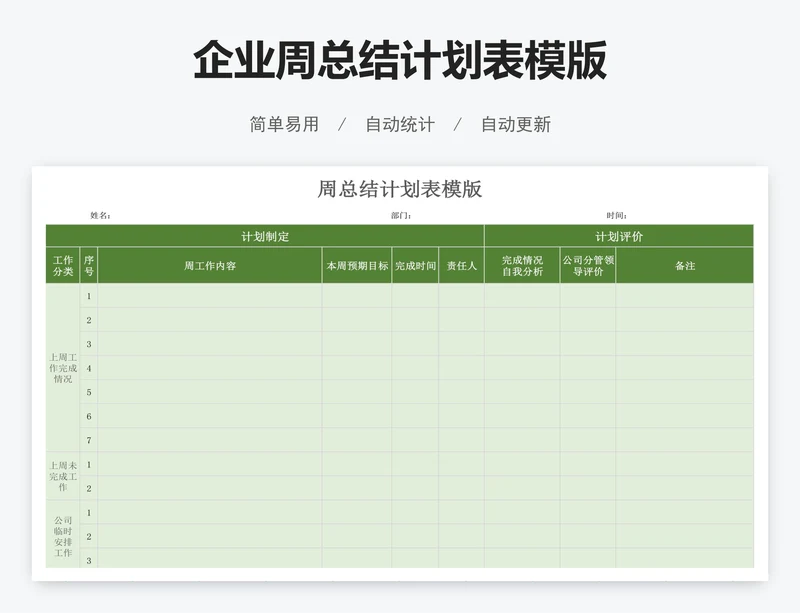Image resolution: width=800 pixels, height=613 pixels.
Task: Click the 部门 label field
Action: (x=401, y=215)
